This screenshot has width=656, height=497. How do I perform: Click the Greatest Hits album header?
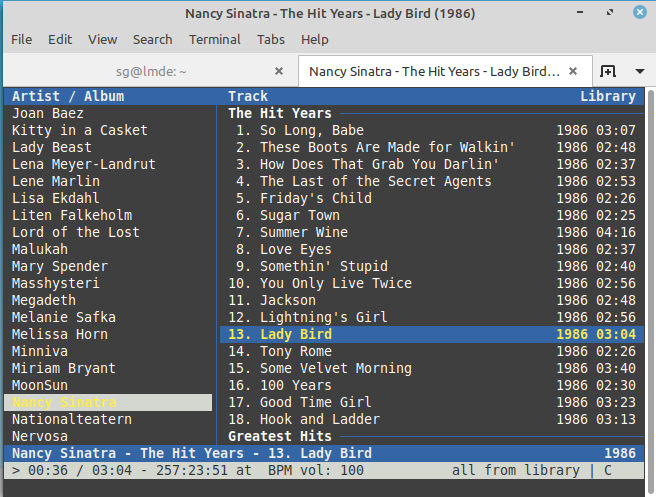pos(279,436)
